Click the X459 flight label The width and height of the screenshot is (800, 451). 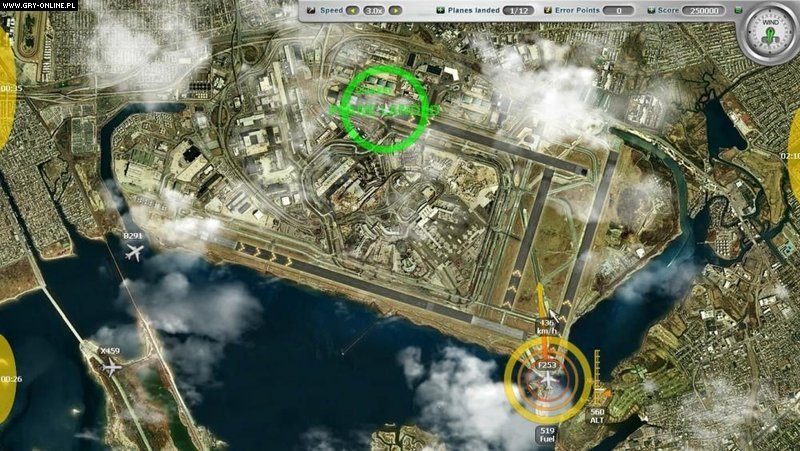coord(110,351)
